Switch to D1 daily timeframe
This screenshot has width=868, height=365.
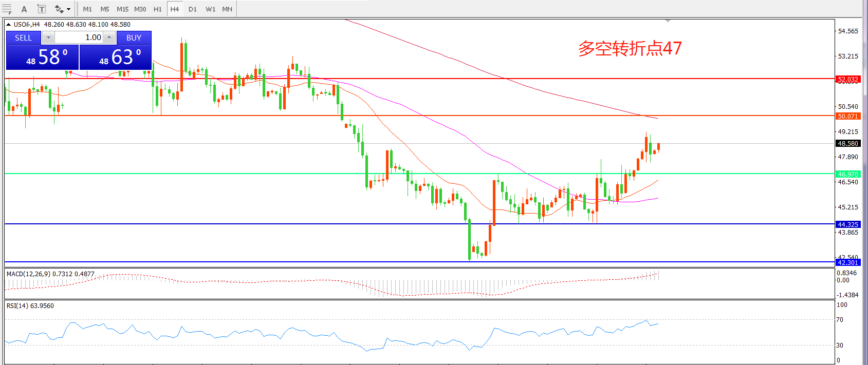[x=192, y=9]
